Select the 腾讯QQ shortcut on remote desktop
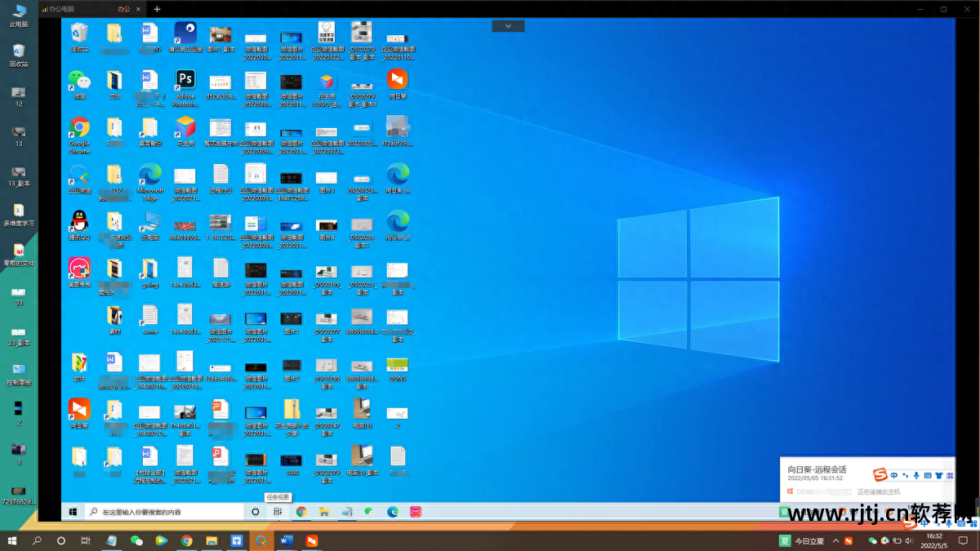Screen dimensions: 980x551 pyautogui.click(x=79, y=225)
